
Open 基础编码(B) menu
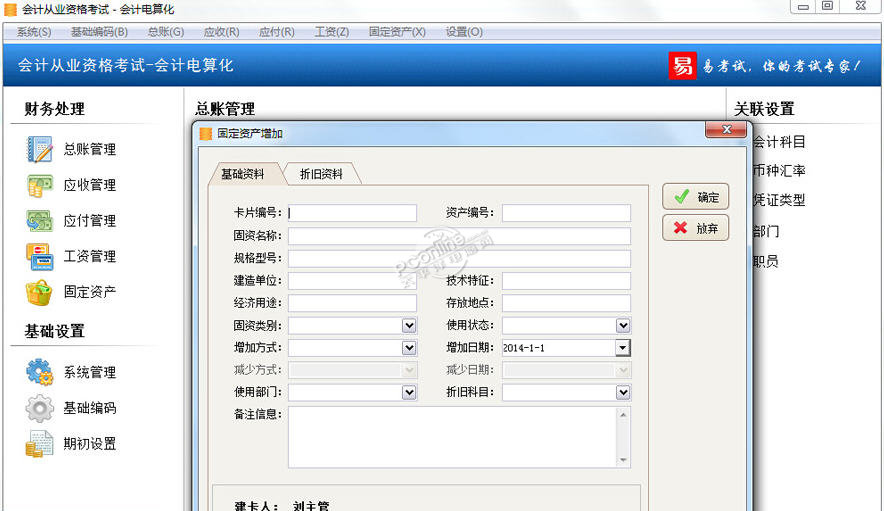[x=99, y=32]
